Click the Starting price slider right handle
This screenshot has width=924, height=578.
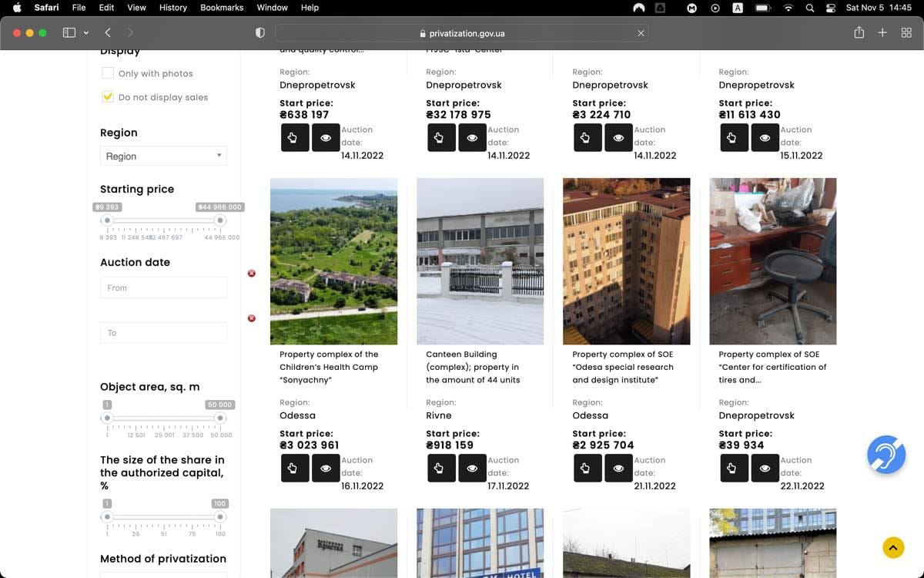tap(219, 220)
